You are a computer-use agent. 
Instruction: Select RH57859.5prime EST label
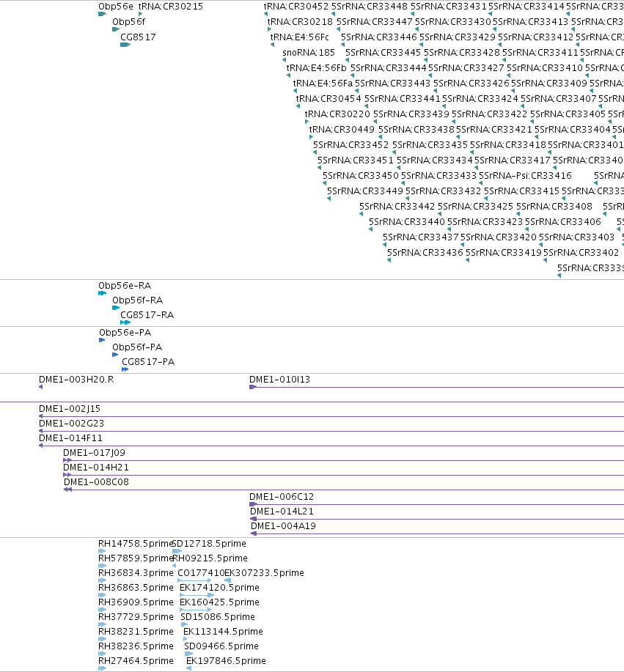coord(136,558)
